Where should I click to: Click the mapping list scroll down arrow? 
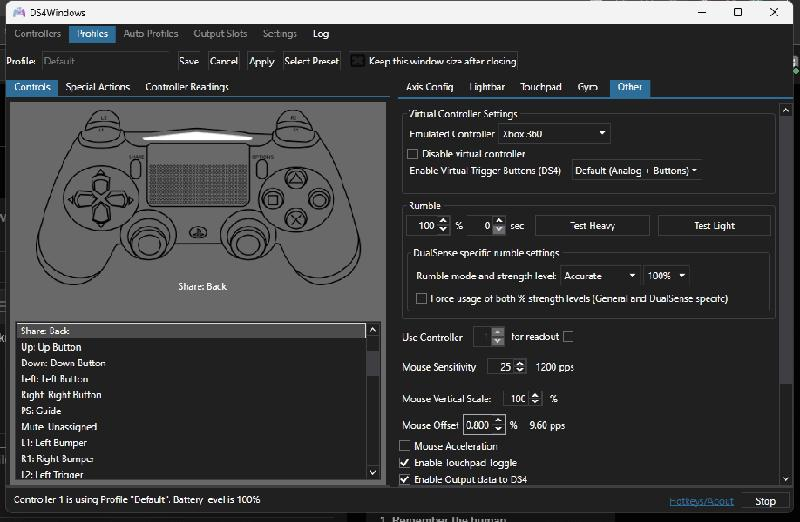[x=373, y=473]
